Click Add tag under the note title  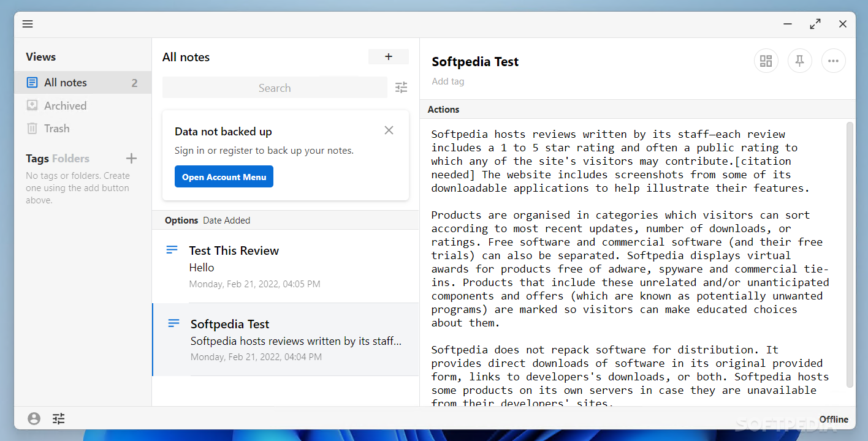pos(447,81)
